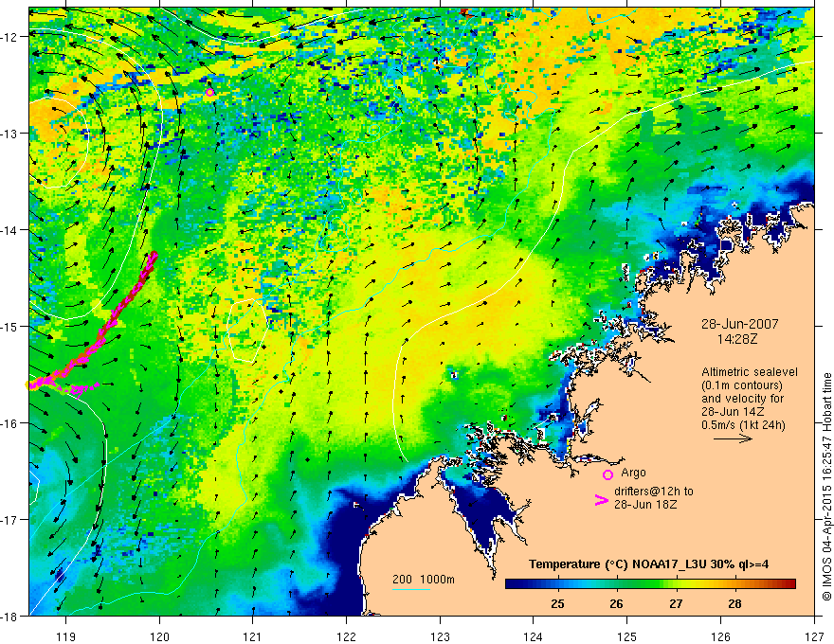Click the 'Altimetric sealevel' legend text
Image resolution: width=834 pixels, height=644 pixels.
(750, 372)
